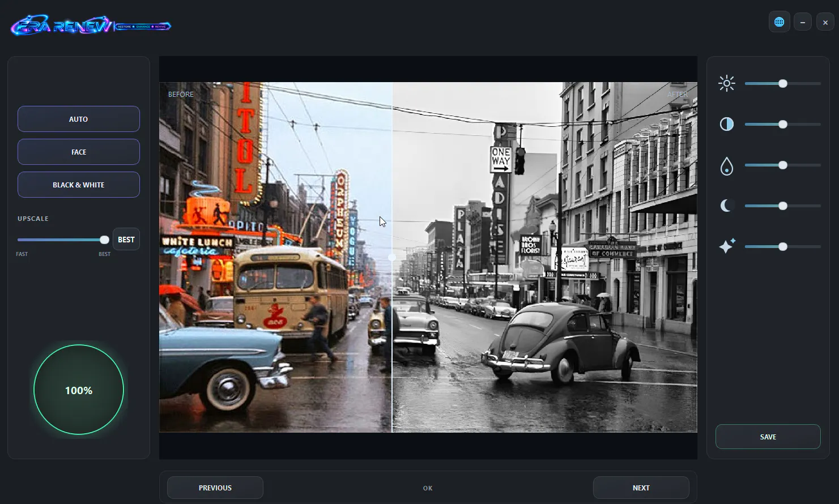This screenshot has width=839, height=504.
Task: Minimize the Era Renew window
Action: click(803, 22)
